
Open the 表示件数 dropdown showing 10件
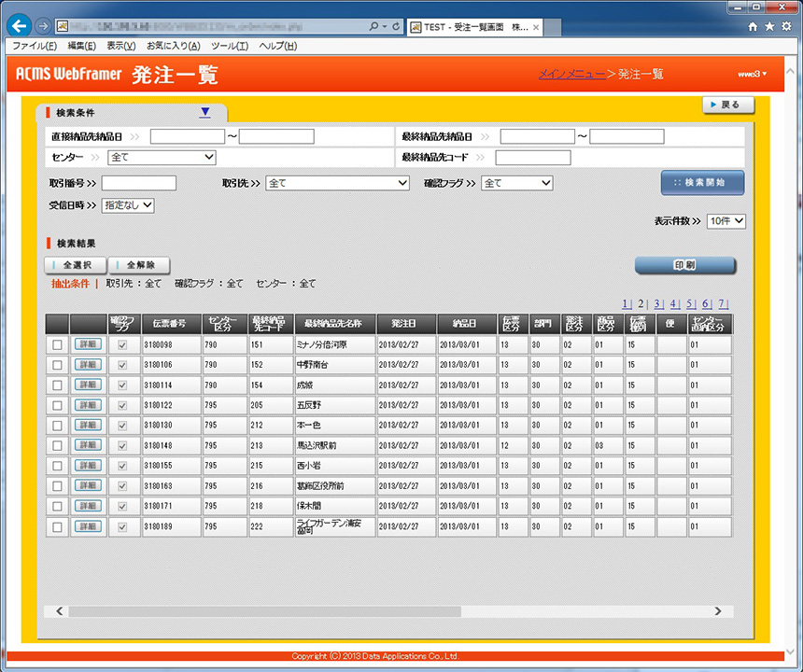point(726,220)
